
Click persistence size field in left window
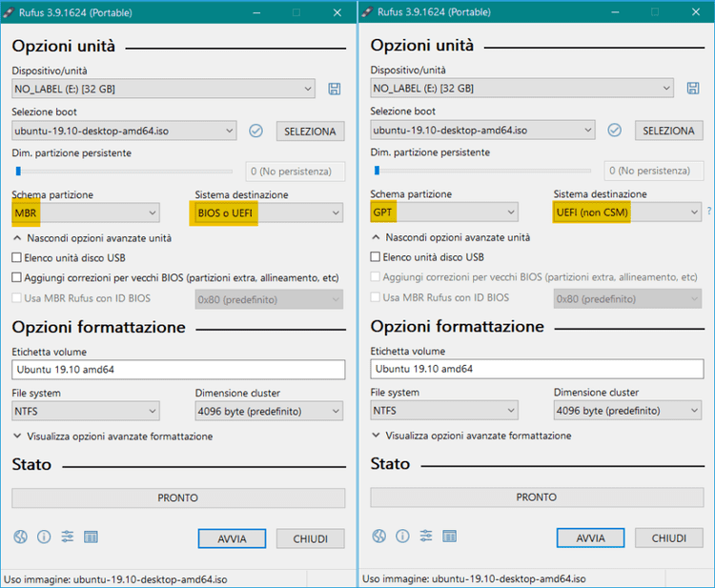click(296, 172)
